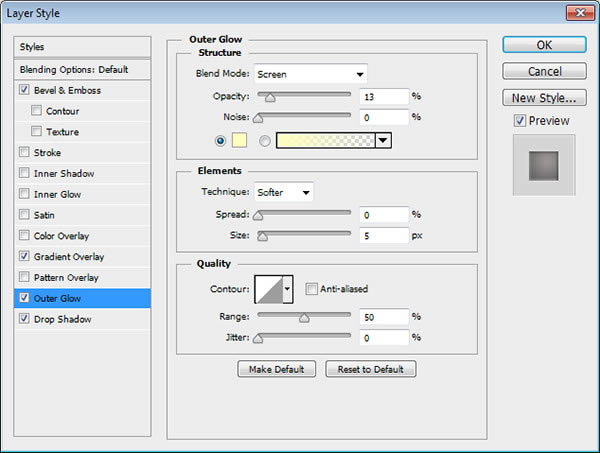Select the Bevel & Emboss label
This screenshot has height=453, width=600.
click(67, 91)
